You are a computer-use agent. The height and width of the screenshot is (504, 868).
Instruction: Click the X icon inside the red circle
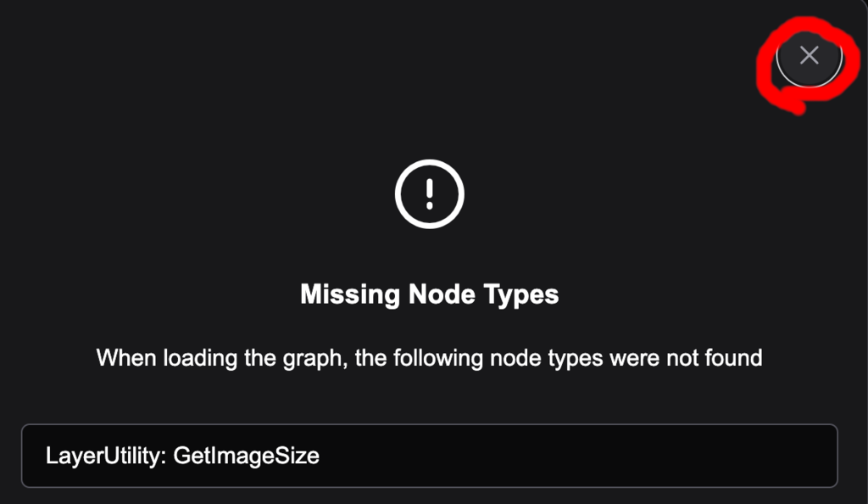tap(810, 55)
